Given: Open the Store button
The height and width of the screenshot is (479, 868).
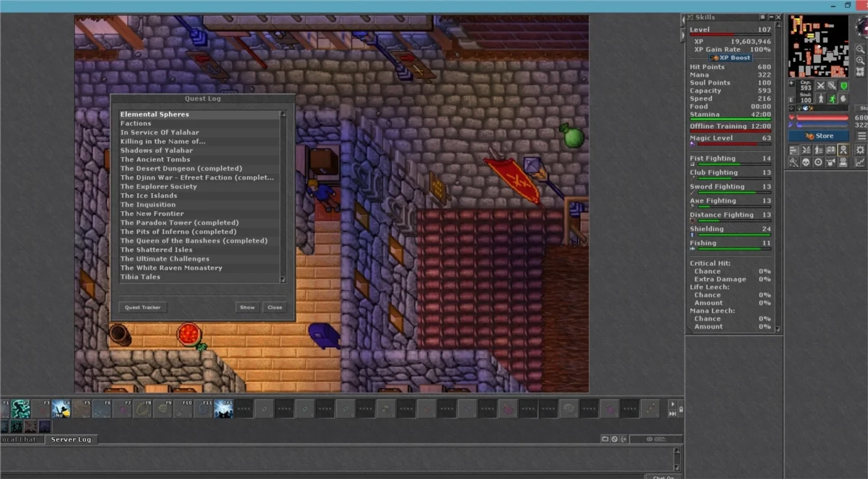Looking at the screenshot, I should pyautogui.click(x=819, y=136).
